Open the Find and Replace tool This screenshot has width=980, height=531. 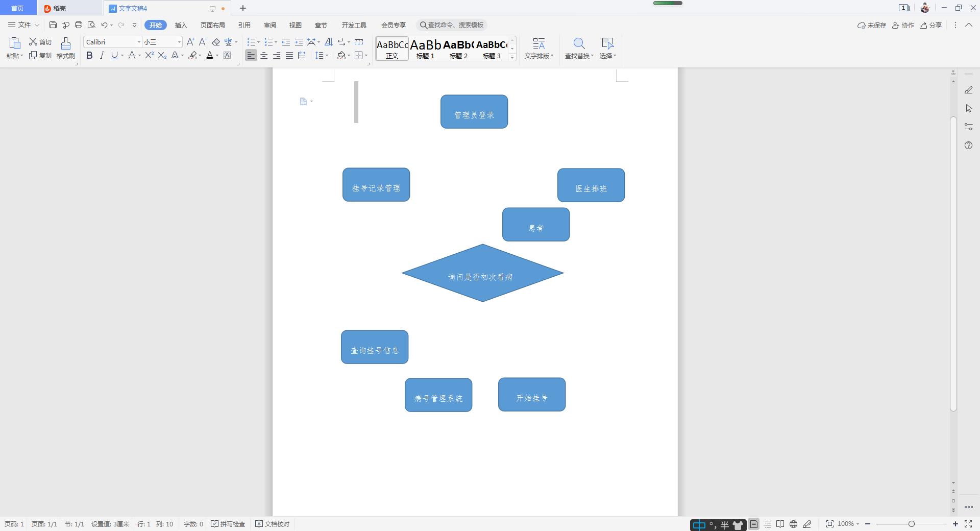pos(579,49)
